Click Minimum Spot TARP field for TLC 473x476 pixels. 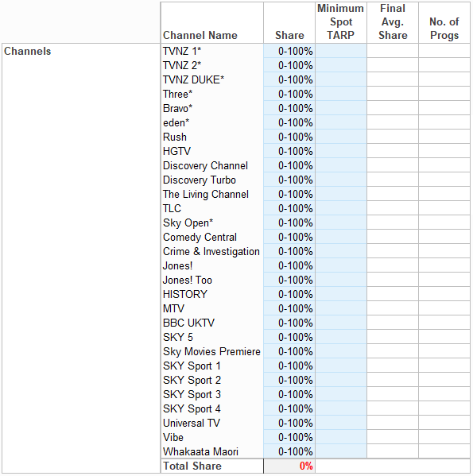point(341,208)
